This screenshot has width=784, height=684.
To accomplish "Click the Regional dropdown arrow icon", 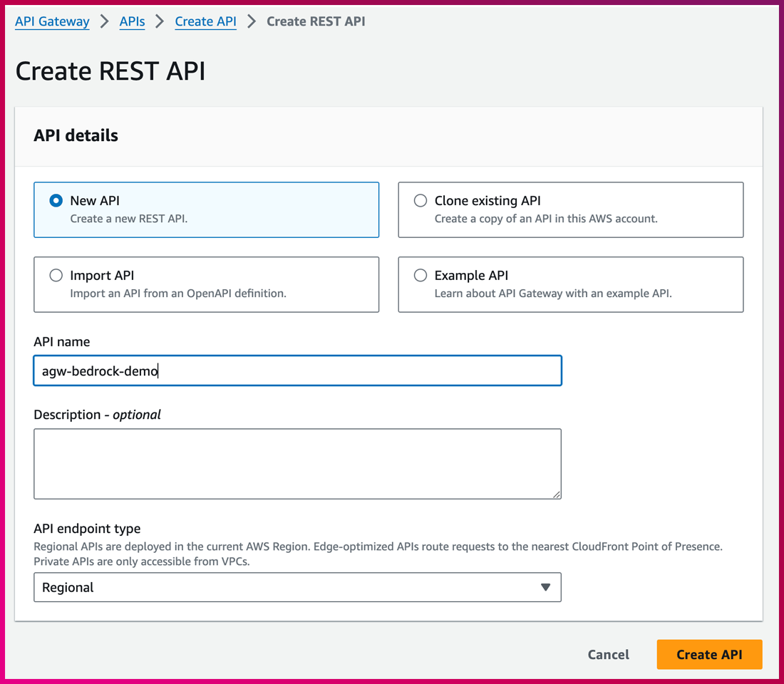I will 545,587.
